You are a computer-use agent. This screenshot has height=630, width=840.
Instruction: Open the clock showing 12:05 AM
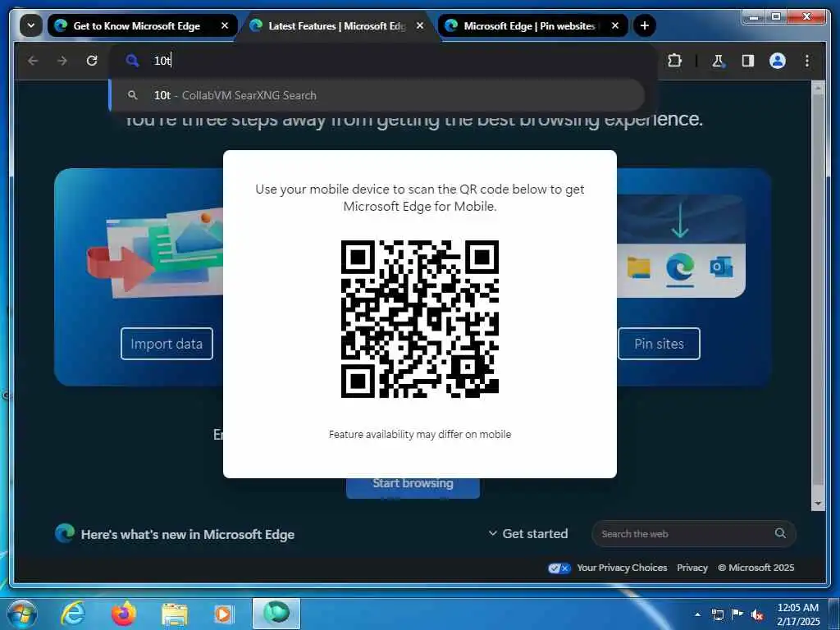(x=798, y=614)
